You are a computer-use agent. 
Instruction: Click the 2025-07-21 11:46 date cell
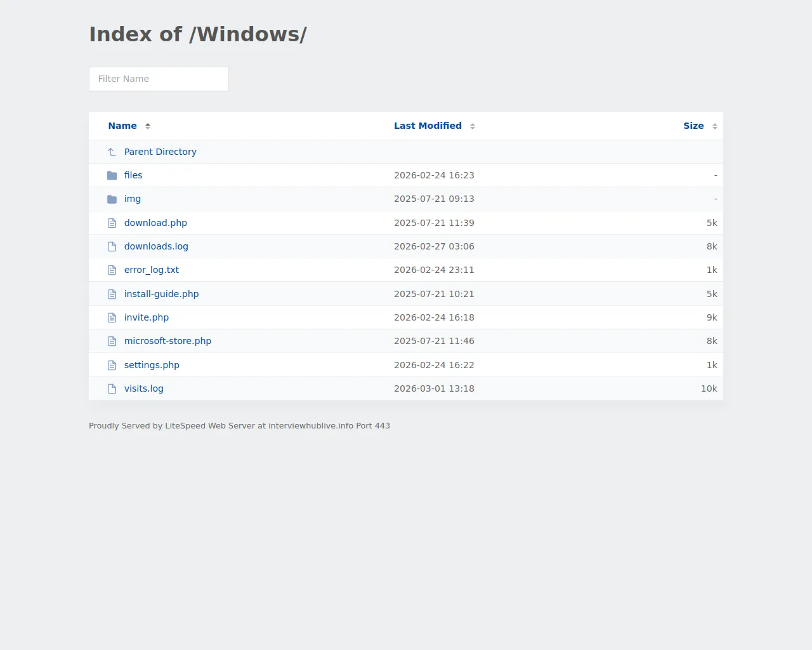[x=434, y=341]
